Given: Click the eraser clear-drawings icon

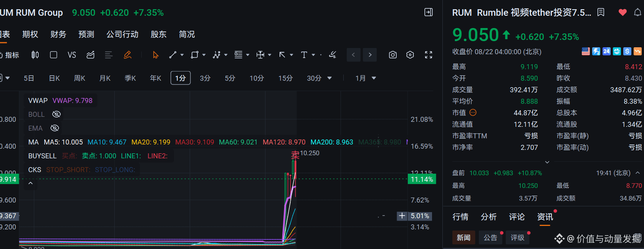Looking at the screenshot, I should 333,55.
